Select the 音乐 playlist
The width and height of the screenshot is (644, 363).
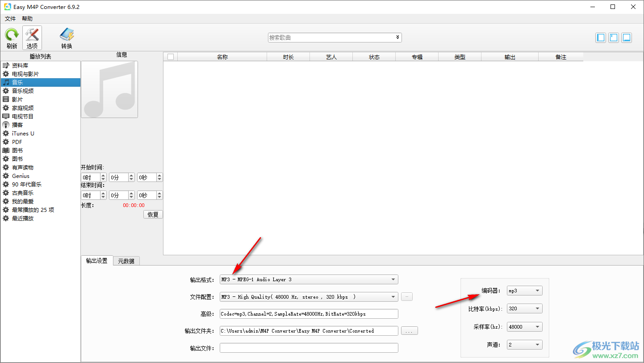tap(40, 82)
